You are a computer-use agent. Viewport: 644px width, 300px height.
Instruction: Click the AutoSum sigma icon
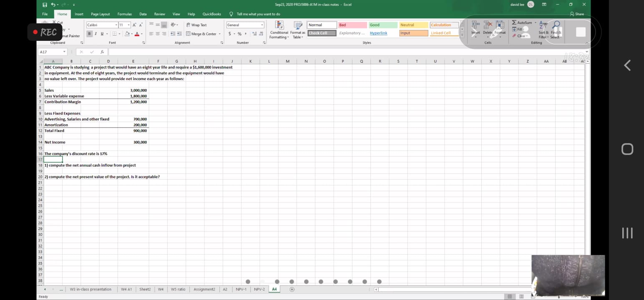click(x=514, y=22)
